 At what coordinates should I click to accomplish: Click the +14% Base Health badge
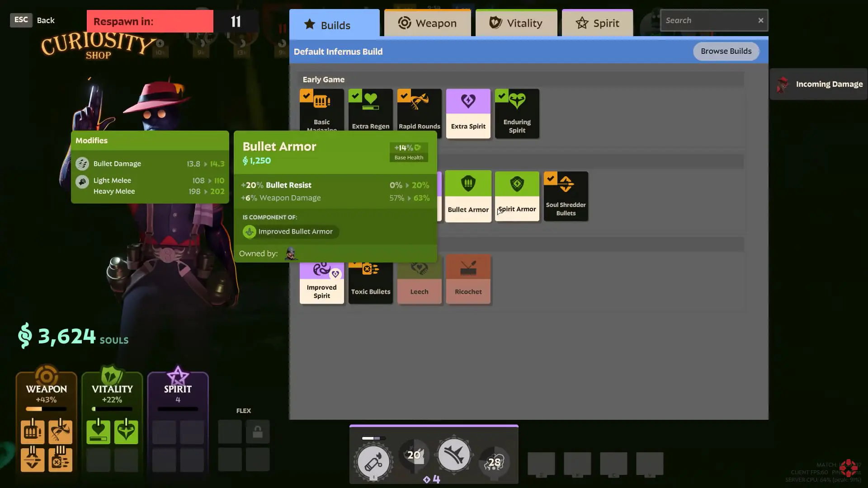click(409, 152)
